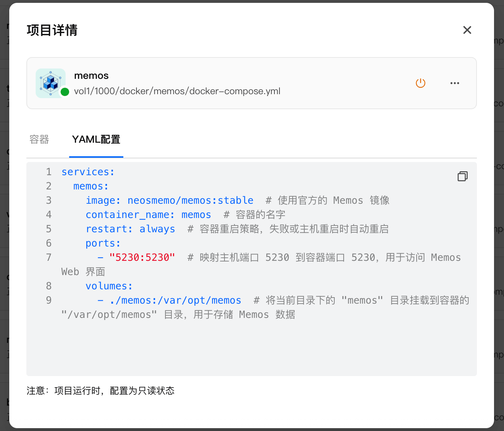
Task: Click the 'ports:' key in YAML
Action: point(103,243)
